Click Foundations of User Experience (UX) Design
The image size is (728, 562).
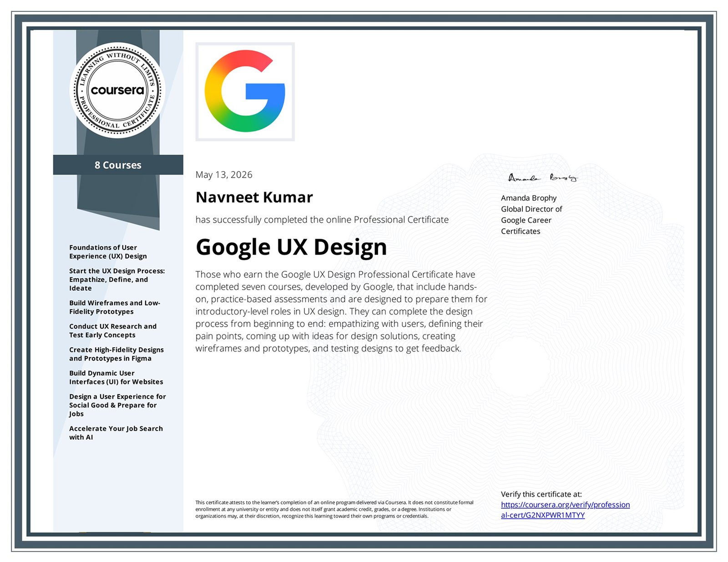[x=108, y=252]
